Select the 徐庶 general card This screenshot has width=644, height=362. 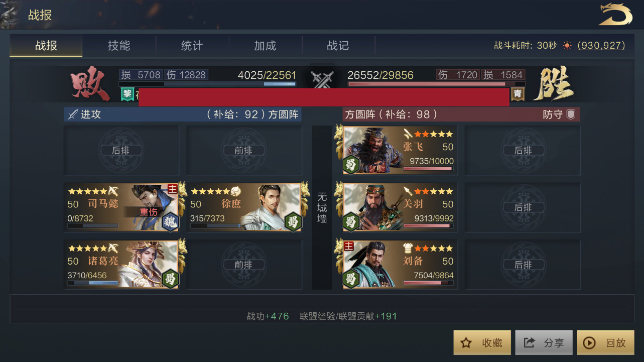[245, 207]
